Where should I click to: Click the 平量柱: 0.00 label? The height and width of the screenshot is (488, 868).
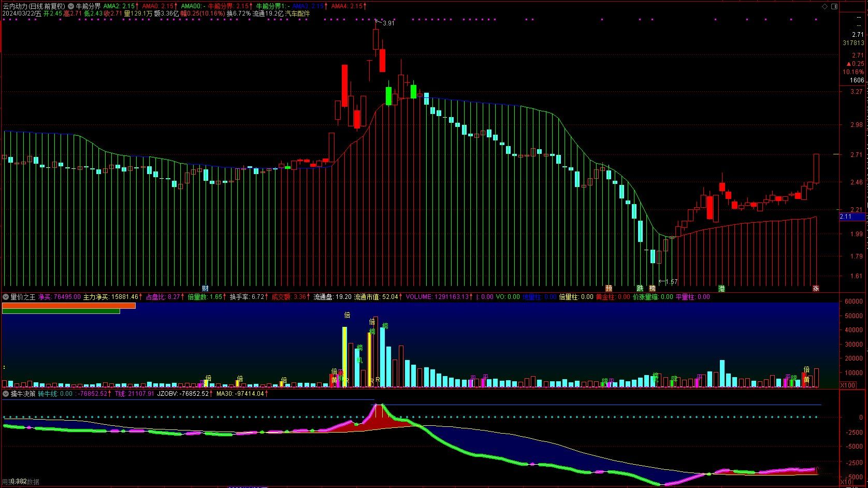pos(693,297)
